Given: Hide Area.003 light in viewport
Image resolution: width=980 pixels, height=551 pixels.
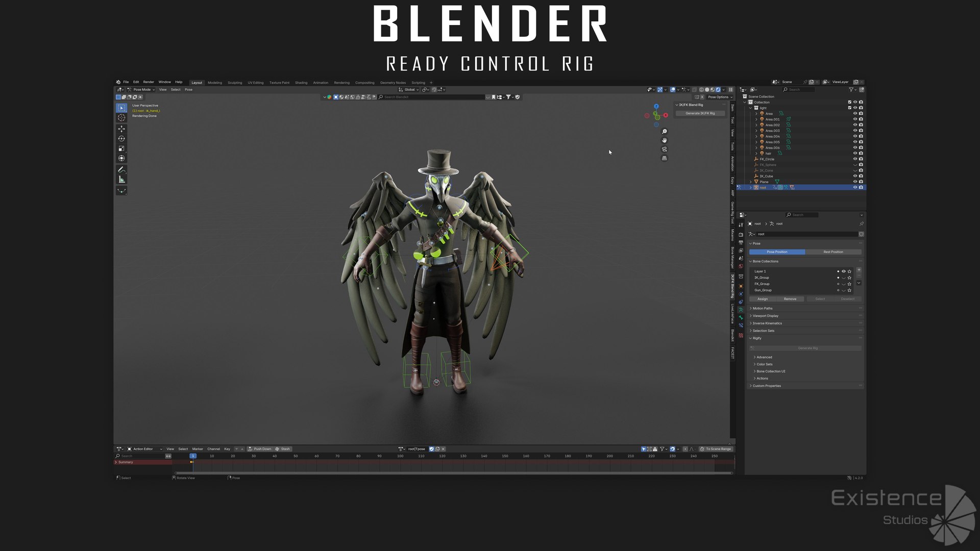Looking at the screenshot, I should coord(855,131).
